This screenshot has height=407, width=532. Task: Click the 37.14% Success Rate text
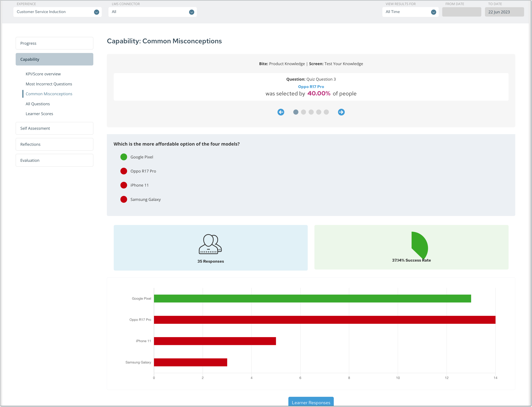[x=411, y=260]
